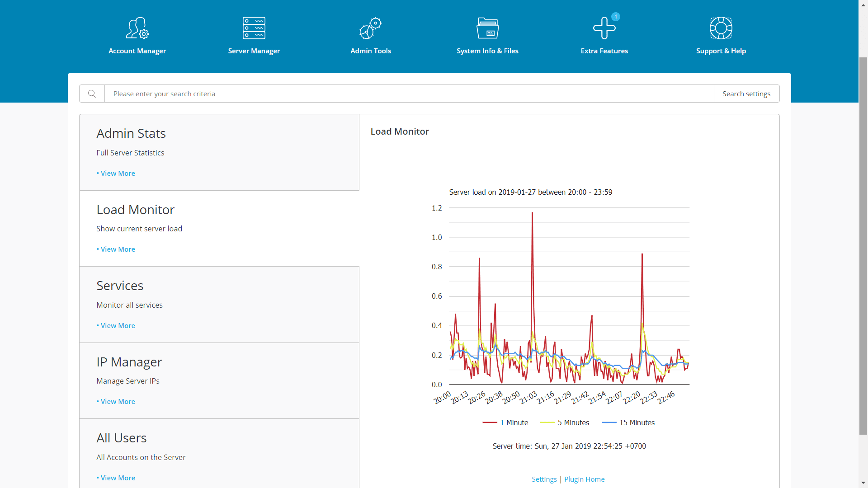Screen dimensions: 868x488
Task: Select the Server Manager menu label
Action: click(254, 51)
